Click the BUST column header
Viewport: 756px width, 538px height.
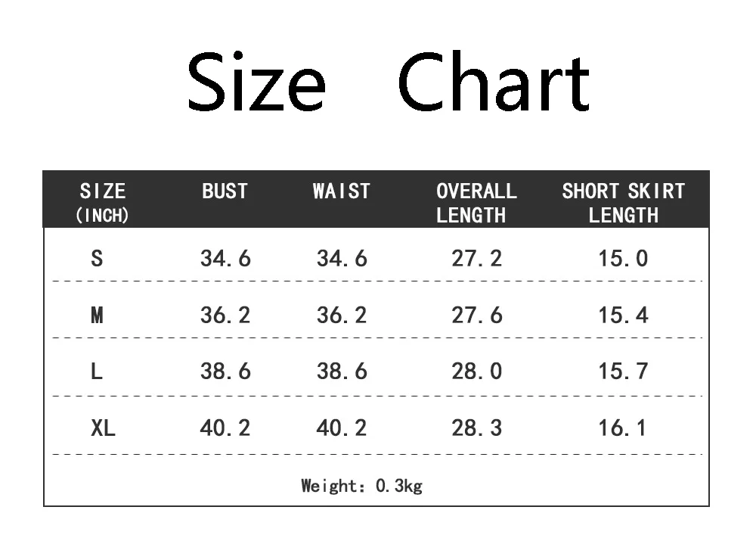(x=225, y=191)
